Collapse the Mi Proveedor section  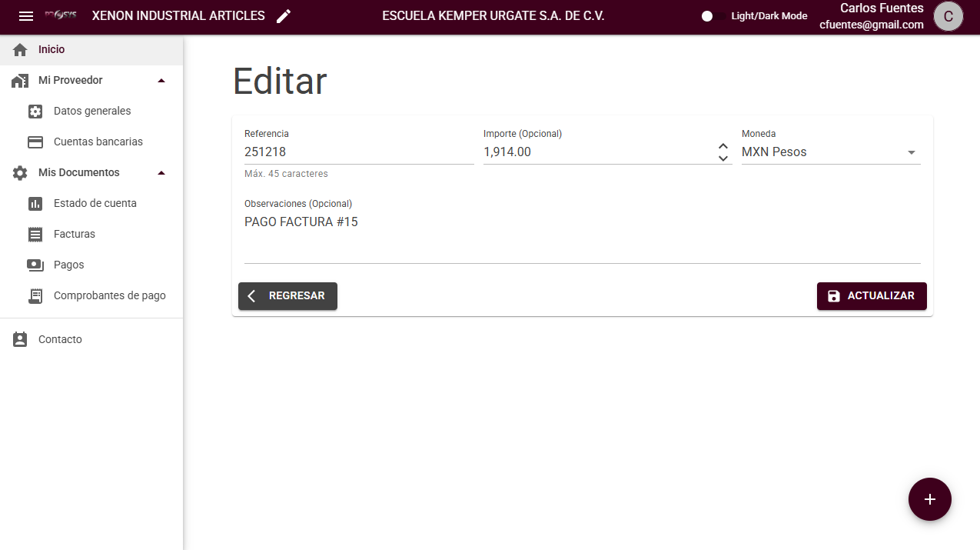pos(161,81)
